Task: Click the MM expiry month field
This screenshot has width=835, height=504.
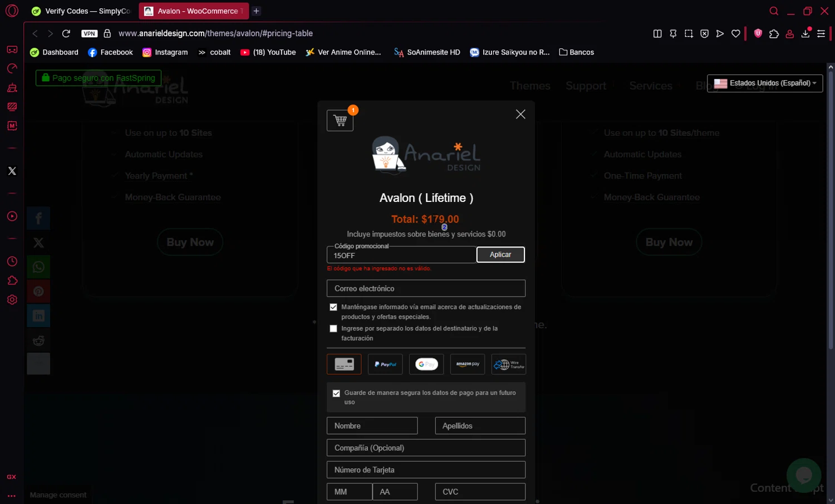Action: pyautogui.click(x=350, y=492)
